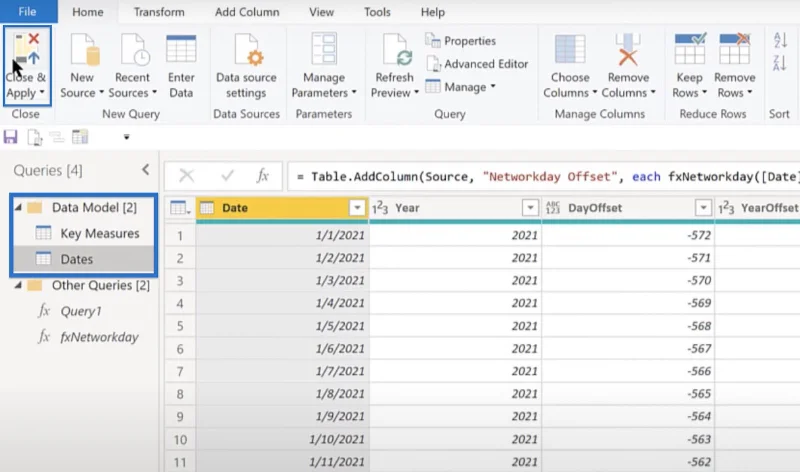Viewport: 800px width, 472px height.
Task: Click the YearOffset column data type icon
Action: point(726,208)
